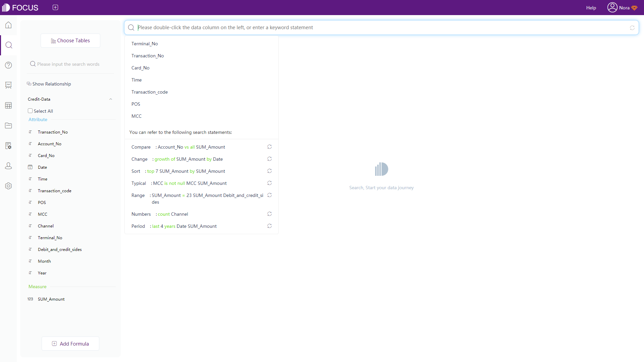
Task: Open the data table grid icon in sidebar
Action: (x=8, y=105)
